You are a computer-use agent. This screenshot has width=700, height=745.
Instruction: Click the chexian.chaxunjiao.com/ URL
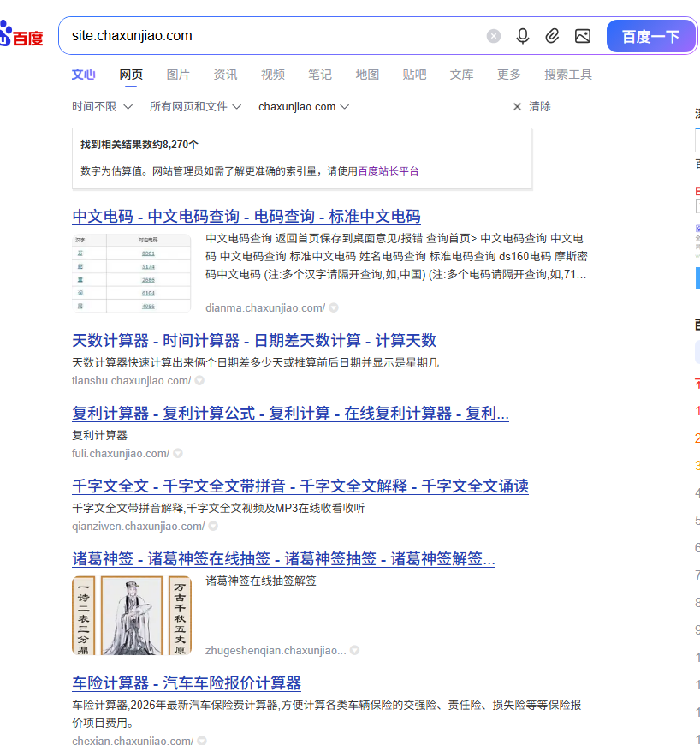(133, 740)
